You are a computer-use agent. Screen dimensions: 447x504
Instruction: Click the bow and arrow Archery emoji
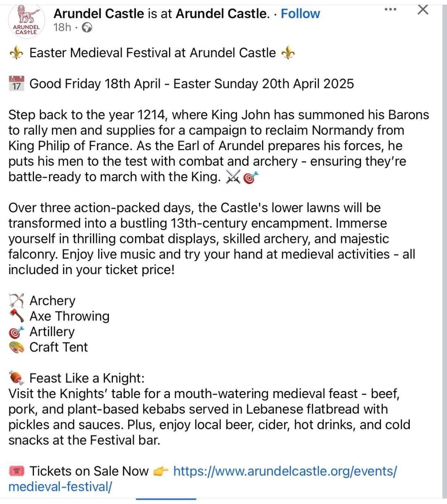pos(16,301)
